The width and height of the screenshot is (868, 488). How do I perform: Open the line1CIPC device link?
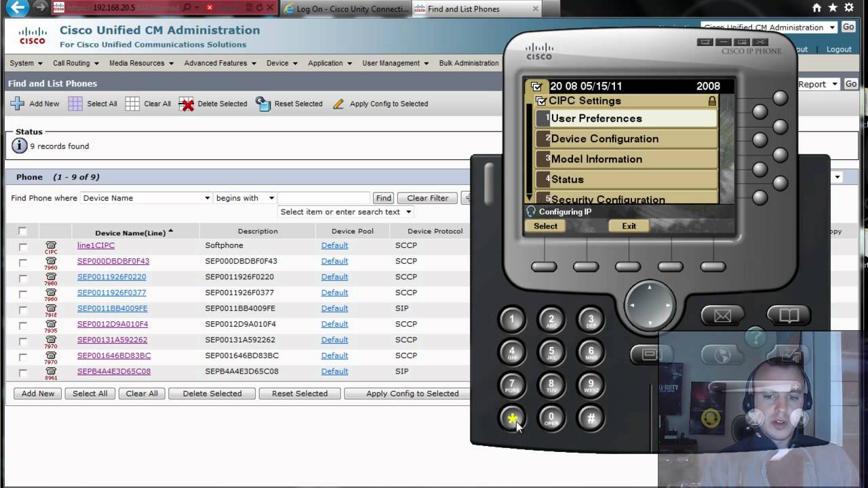coord(96,245)
